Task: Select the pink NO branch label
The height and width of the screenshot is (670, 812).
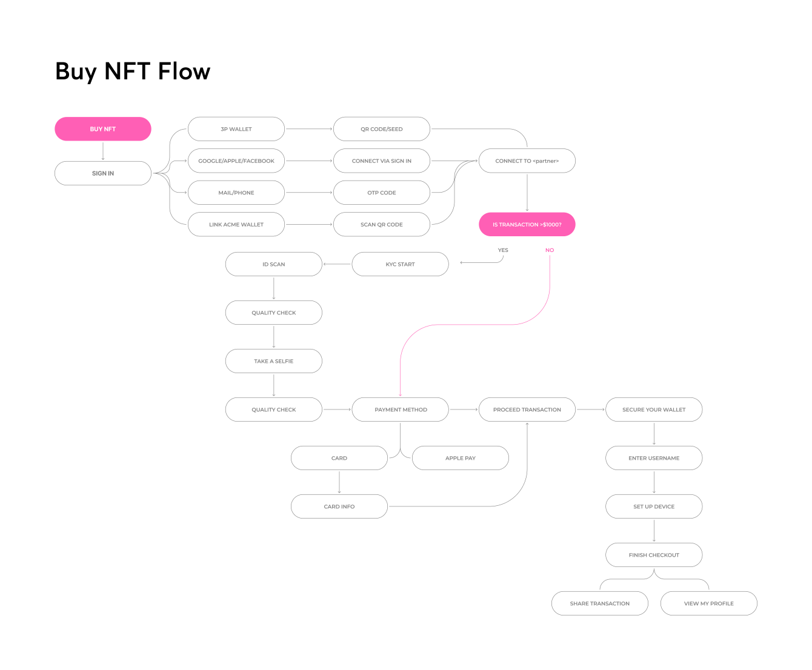Action: [550, 250]
